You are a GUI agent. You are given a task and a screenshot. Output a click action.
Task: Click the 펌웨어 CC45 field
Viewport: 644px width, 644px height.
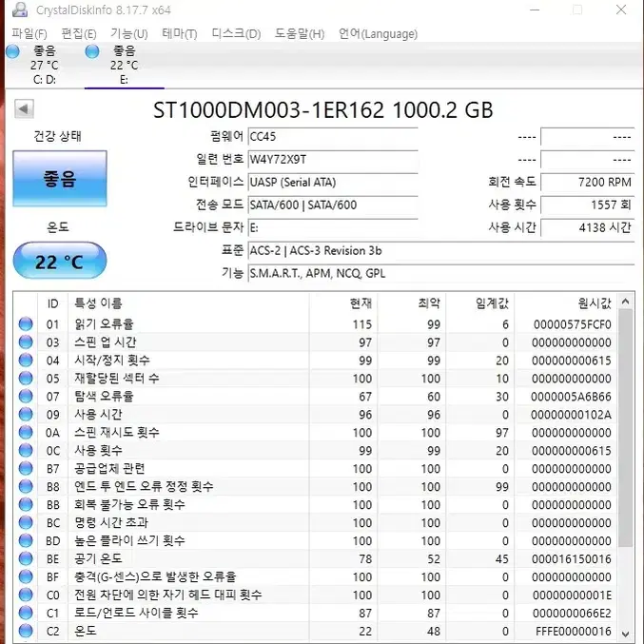pyautogui.click(x=333, y=137)
